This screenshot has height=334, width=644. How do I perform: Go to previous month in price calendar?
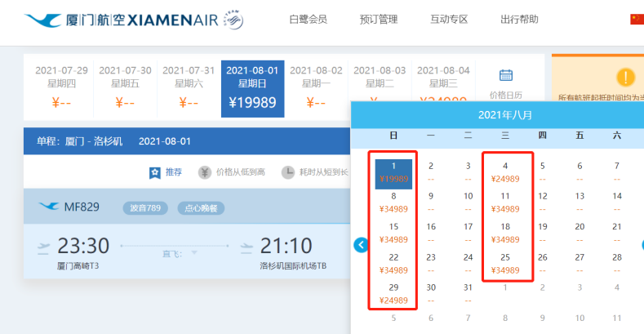tap(361, 244)
